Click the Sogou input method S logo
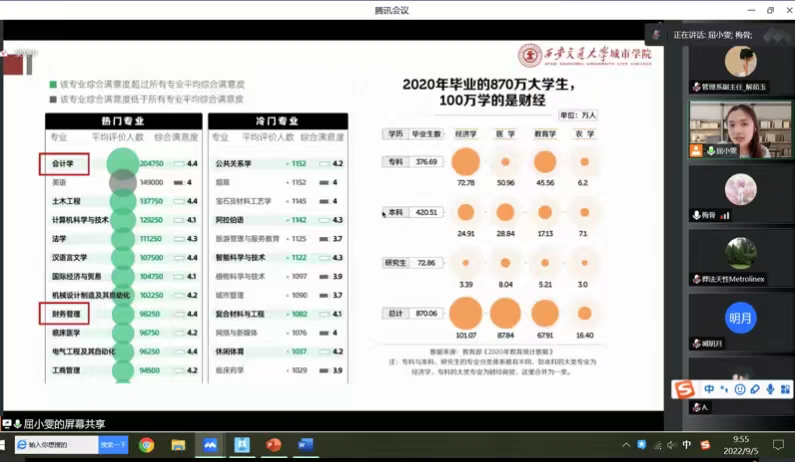795x462 pixels. tap(685, 389)
